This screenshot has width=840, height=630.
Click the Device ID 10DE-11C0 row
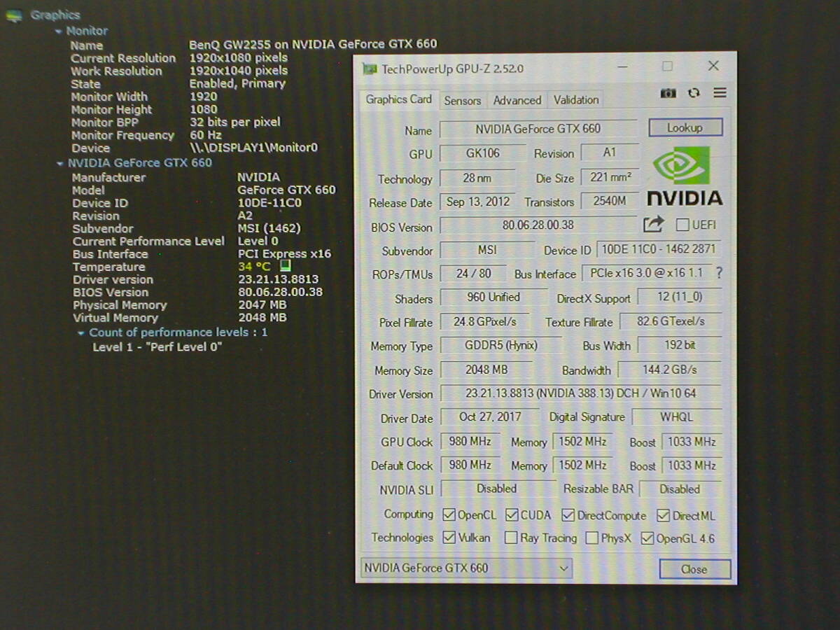click(187, 204)
